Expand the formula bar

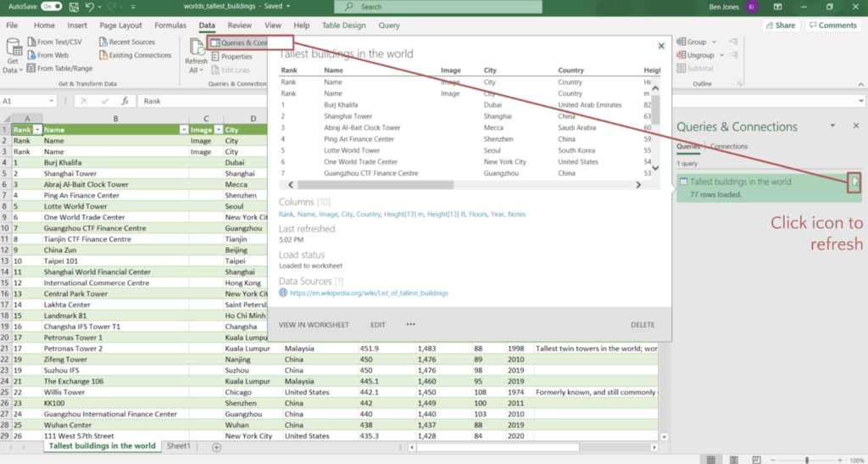[862, 101]
